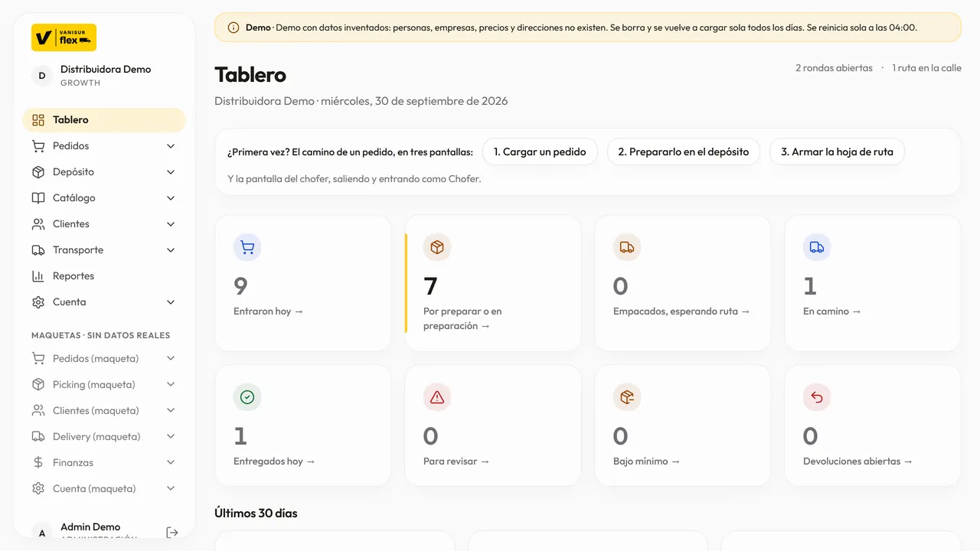Click the package icon on the Por preparar card

[x=437, y=247]
